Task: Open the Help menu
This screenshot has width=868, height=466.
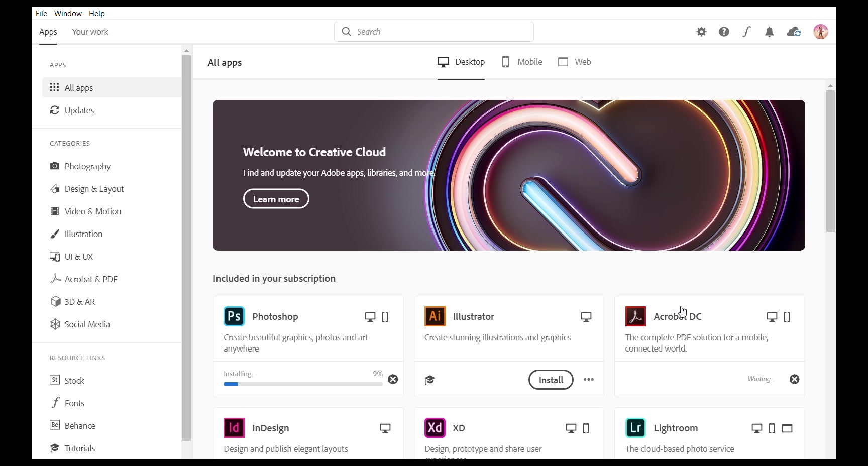Action: [x=97, y=13]
